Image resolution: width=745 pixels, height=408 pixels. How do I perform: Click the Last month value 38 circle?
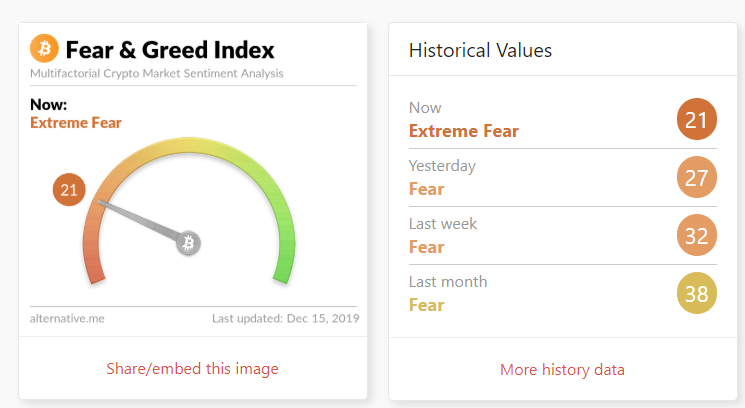coord(697,295)
